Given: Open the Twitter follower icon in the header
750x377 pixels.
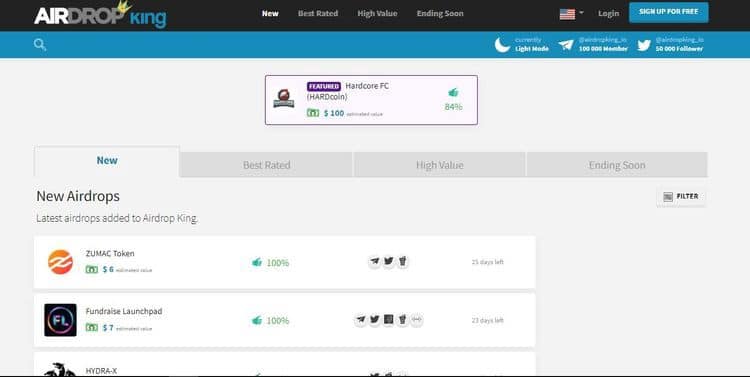Looking at the screenshot, I should [x=644, y=45].
